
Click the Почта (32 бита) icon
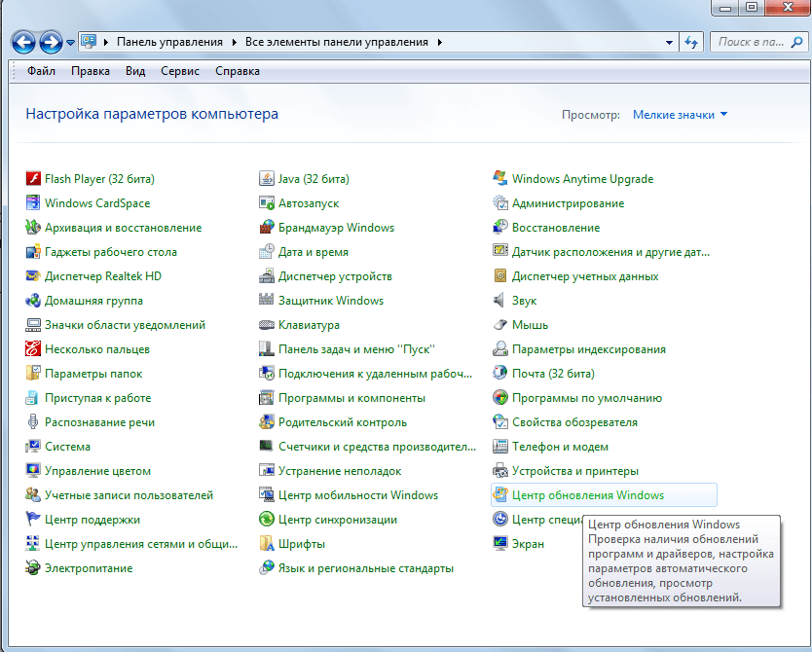499,373
